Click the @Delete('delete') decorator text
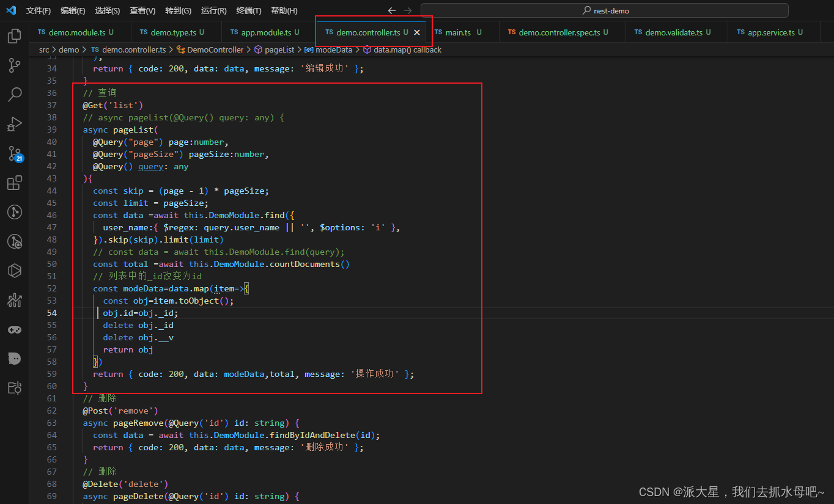Image resolution: width=834 pixels, height=504 pixels. click(x=125, y=484)
